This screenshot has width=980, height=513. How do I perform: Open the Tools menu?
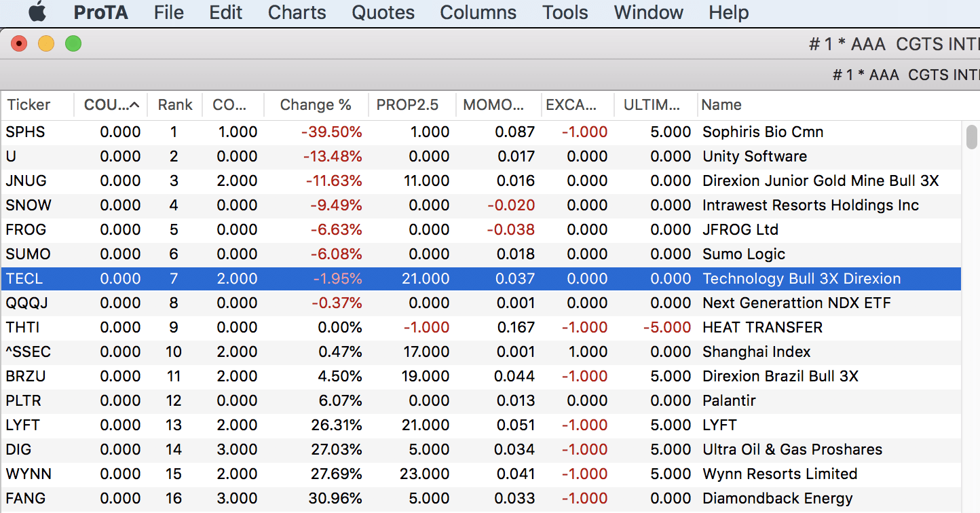point(565,12)
